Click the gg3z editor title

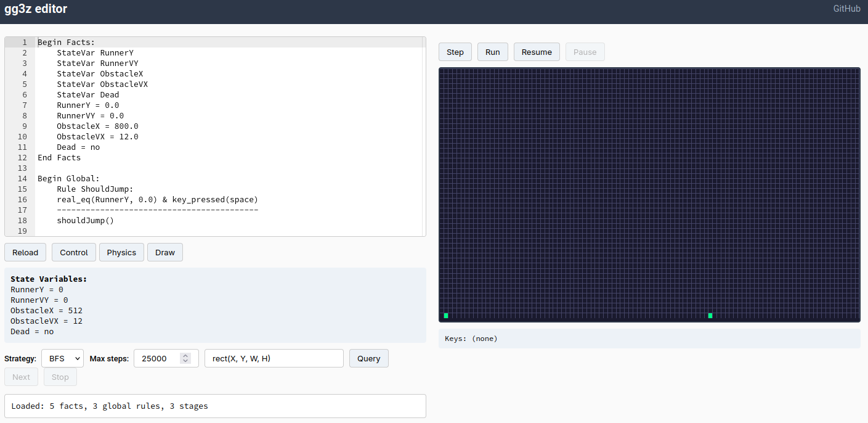36,9
